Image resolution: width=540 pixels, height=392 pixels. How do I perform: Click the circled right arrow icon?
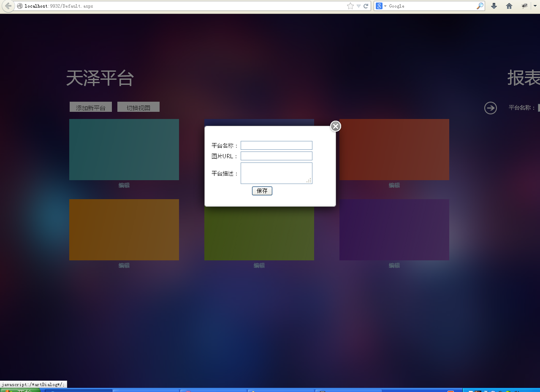pyautogui.click(x=491, y=108)
